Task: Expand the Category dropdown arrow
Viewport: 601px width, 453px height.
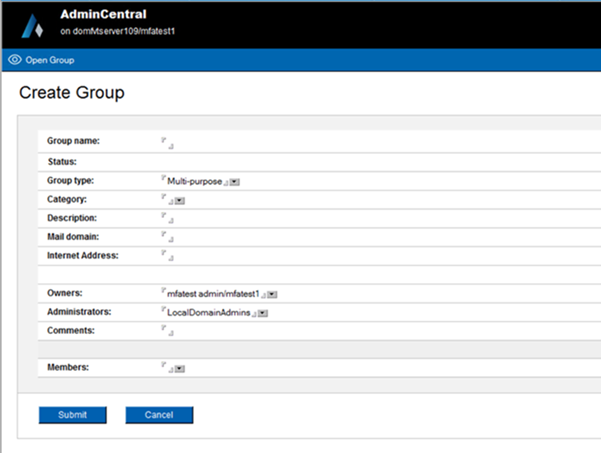Action: click(179, 201)
